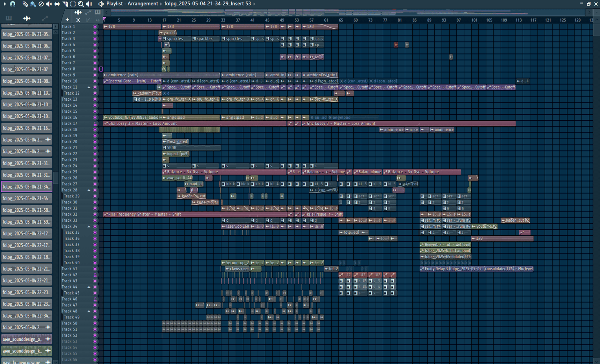Focus audio clips using the waveform icon
600x364 pixels.
78,12
